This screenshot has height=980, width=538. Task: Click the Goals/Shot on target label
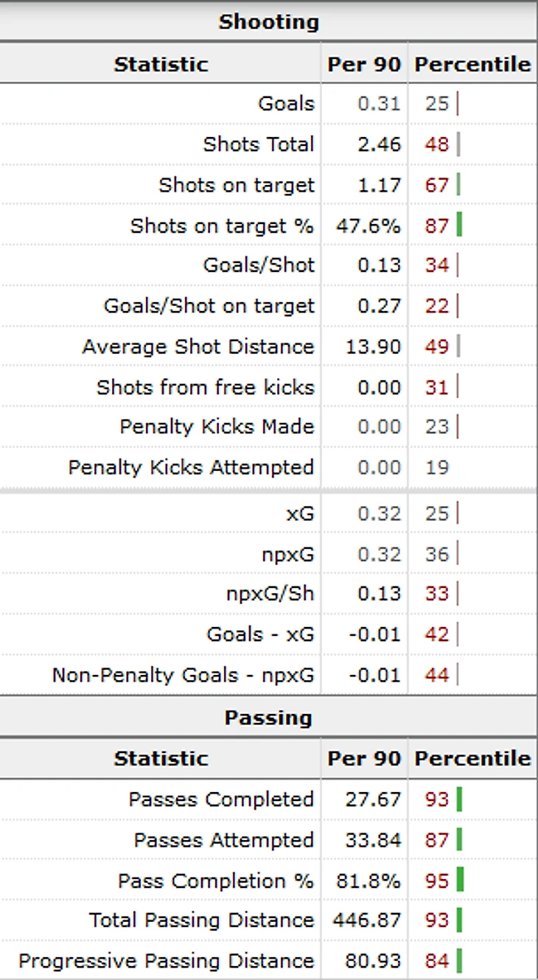coord(209,306)
